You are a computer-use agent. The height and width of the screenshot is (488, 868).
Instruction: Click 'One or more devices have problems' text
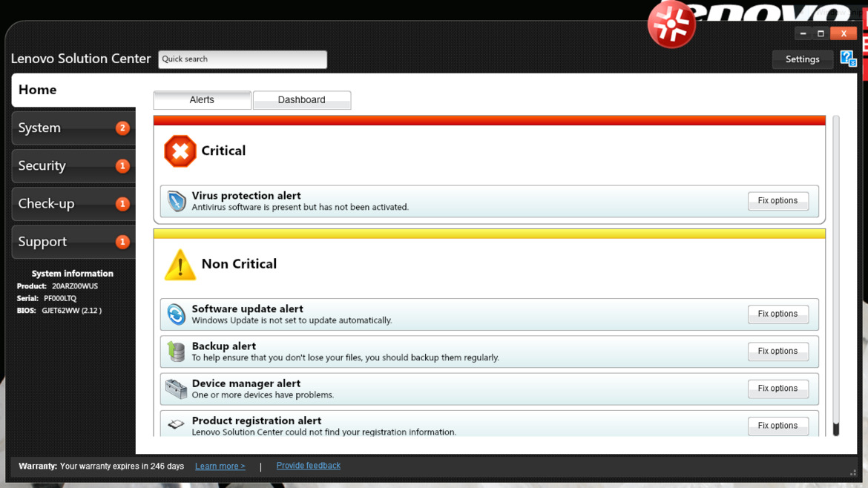(263, 395)
